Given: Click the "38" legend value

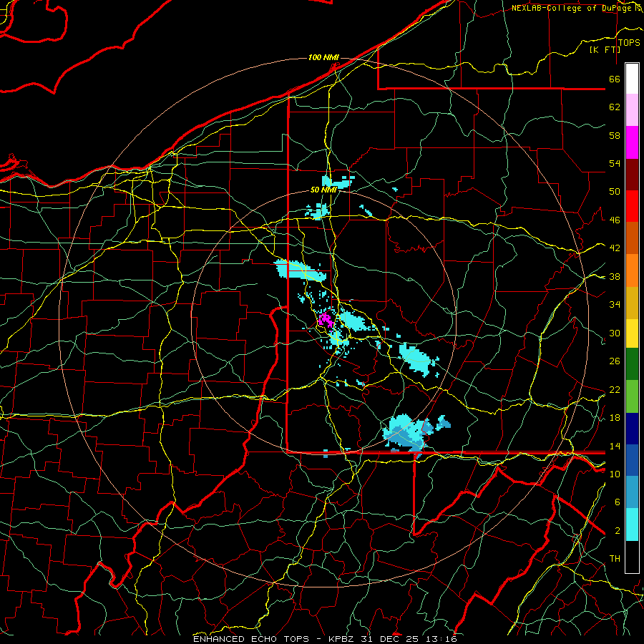Looking at the screenshot, I should tap(615, 276).
